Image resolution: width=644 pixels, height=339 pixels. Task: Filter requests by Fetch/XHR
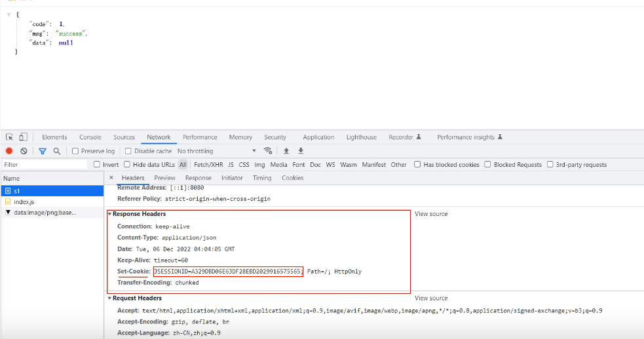coord(208,164)
